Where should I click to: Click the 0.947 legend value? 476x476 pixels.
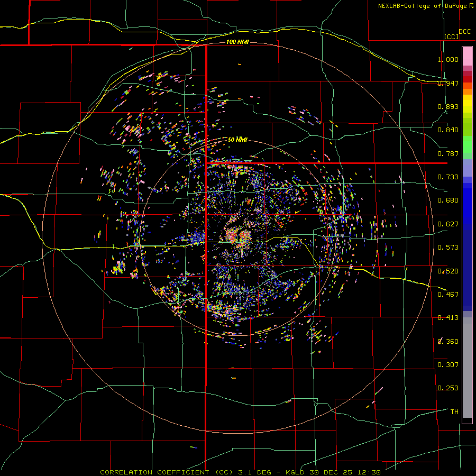(x=448, y=83)
